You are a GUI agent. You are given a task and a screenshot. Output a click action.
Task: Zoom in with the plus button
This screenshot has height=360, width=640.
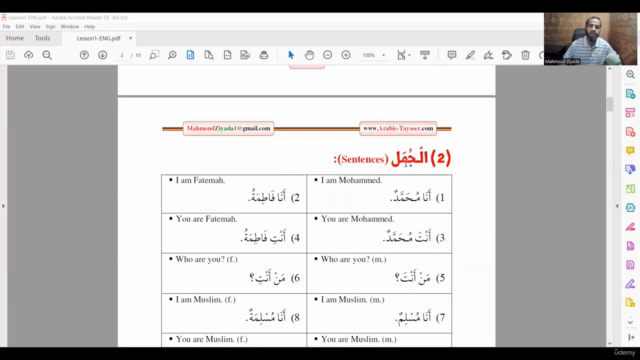[346, 55]
